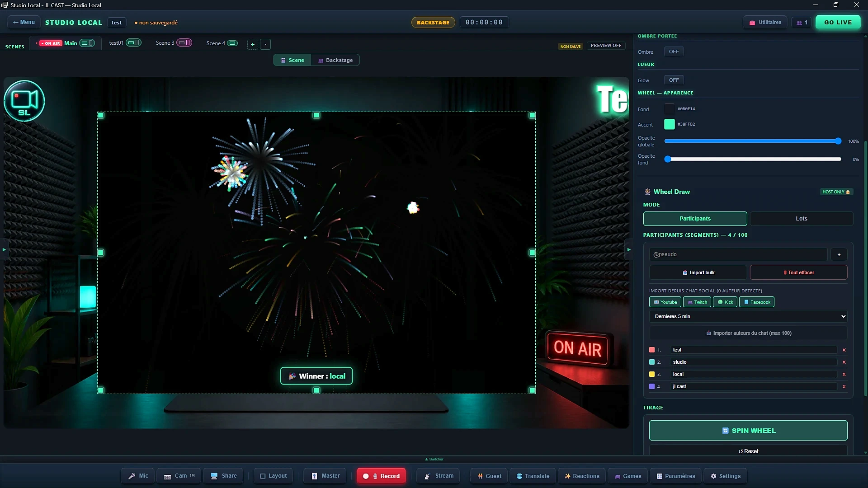Open the Reactions panel

pyautogui.click(x=582, y=476)
